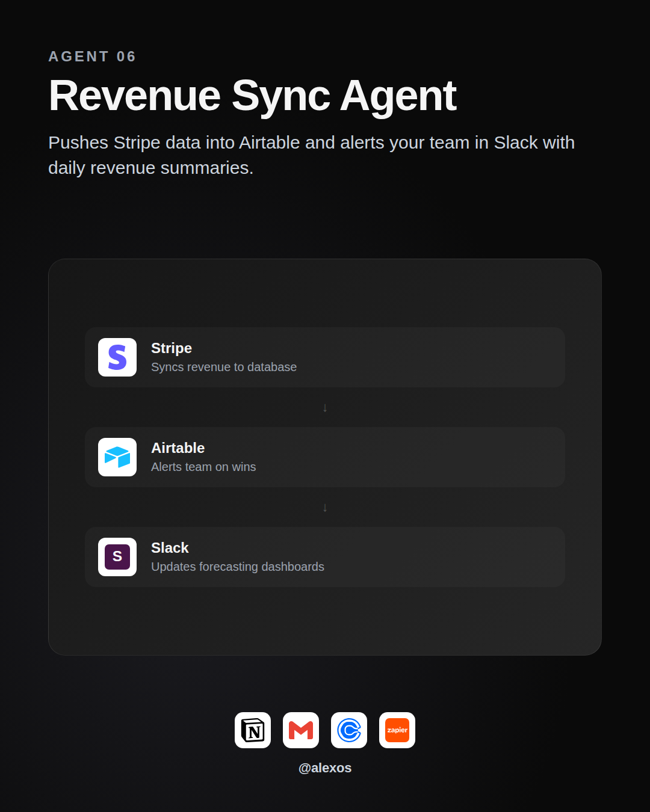Click 'Syncs revenue to database' description
Image resolution: width=650 pixels, height=812 pixels.
[x=224, y=367]
